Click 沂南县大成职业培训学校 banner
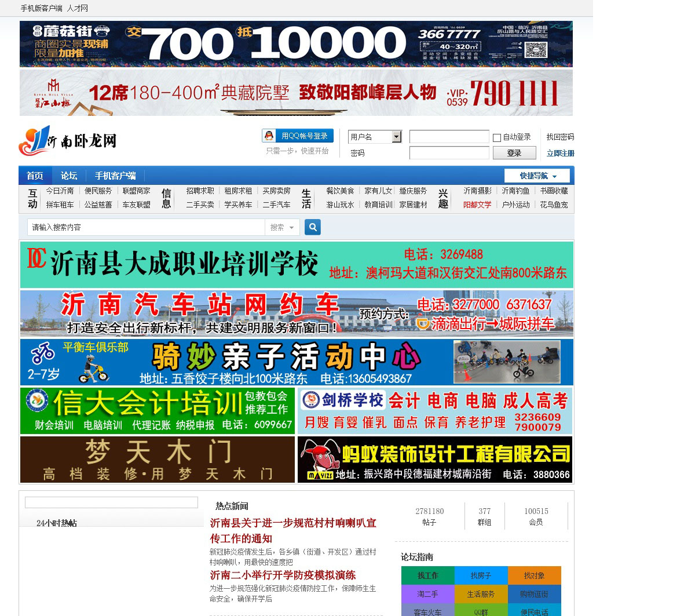695x616 pixels. (x=297, y=265)
